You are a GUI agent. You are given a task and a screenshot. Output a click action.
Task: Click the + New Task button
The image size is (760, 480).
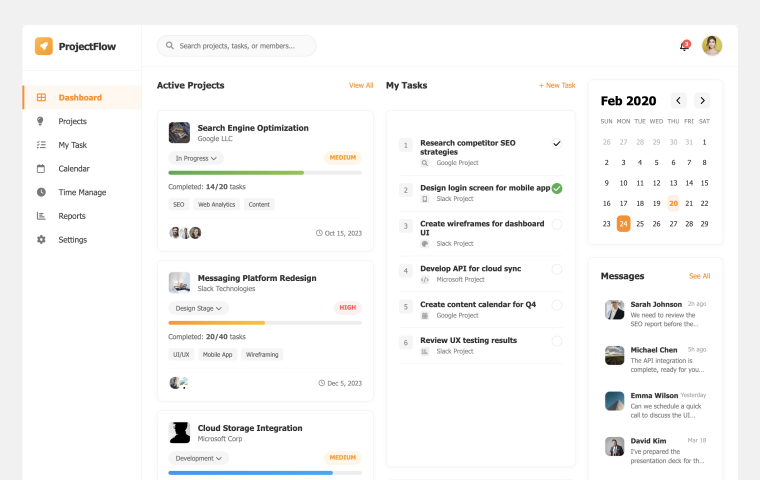click(557, 86)
